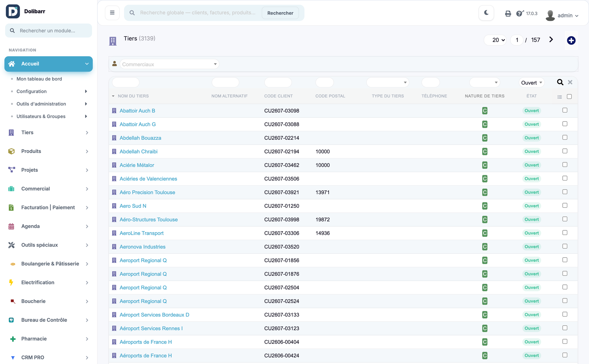The height and width of the screenshot is (364, 589).
Task: Click the Facturation invoice icon
Action: coord(11,207)
